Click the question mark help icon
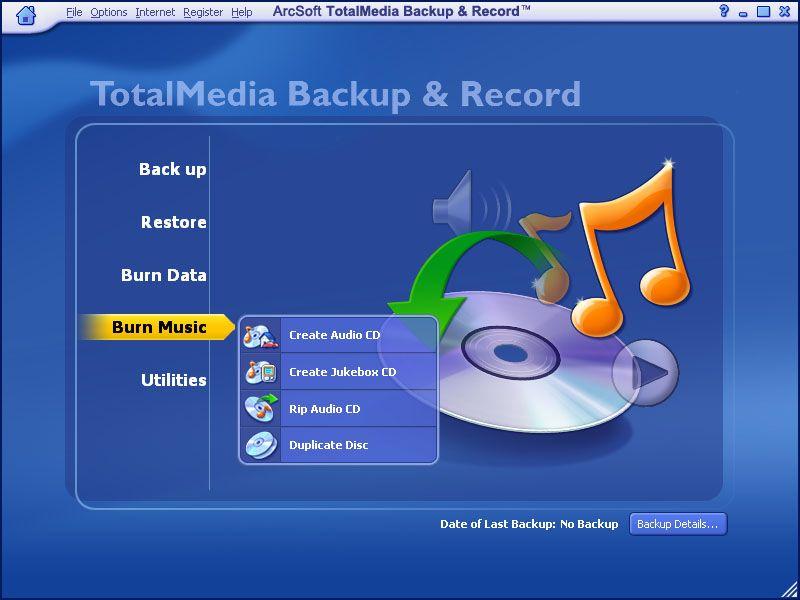The height and width of the screenshot is (600, 800). 723,11
